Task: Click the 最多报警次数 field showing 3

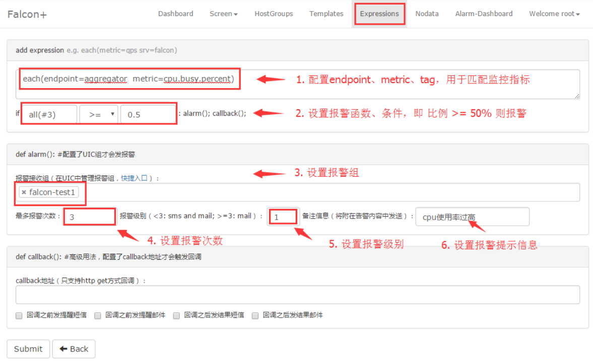Action: click(89, 216)
